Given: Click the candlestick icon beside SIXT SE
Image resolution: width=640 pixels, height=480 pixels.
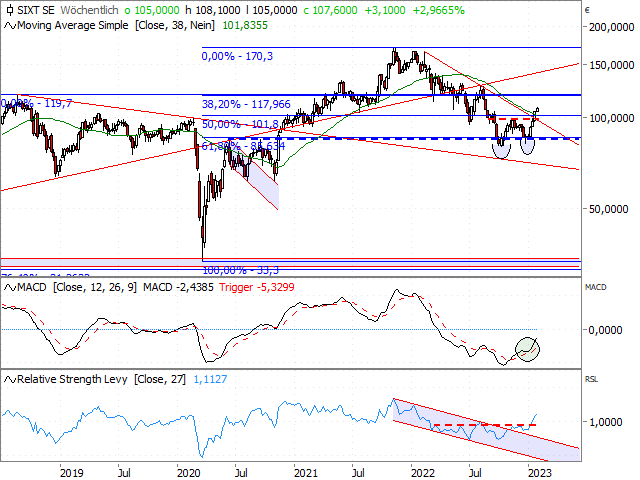Looking at the screenshot, I should pos(10,10).
